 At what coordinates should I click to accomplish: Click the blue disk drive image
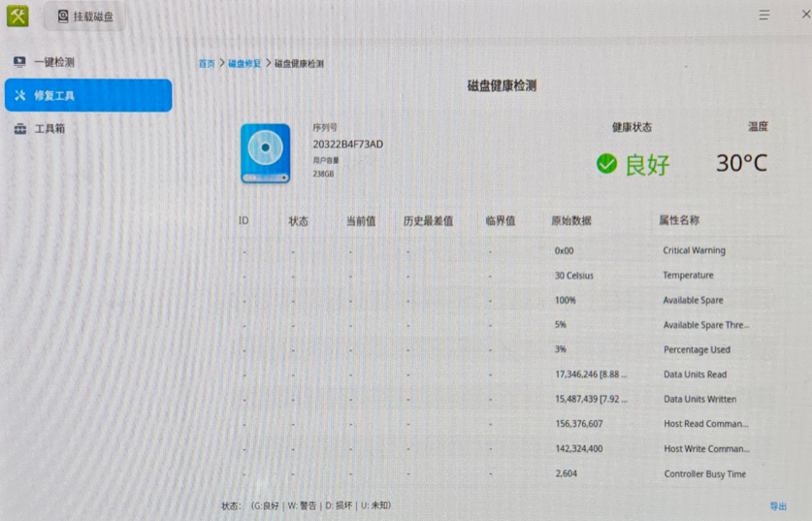pyautogui.click(x=265, y=153)
